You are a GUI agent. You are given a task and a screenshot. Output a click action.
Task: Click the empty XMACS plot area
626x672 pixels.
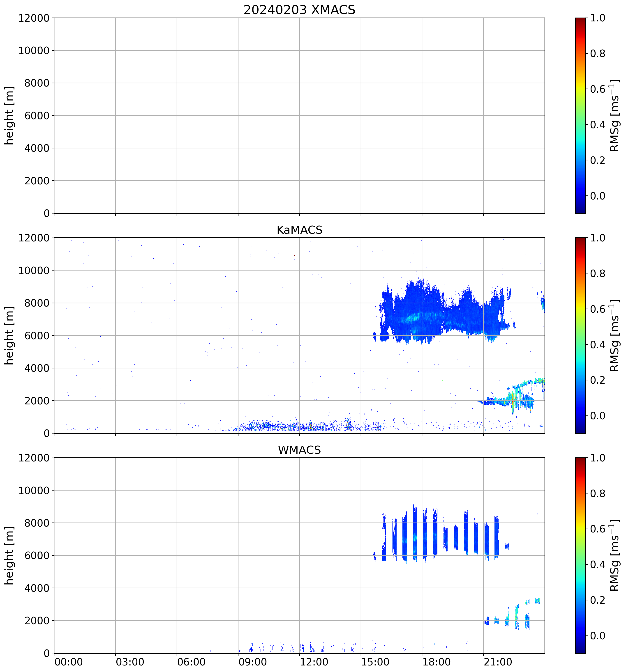[x=299, y=115]
